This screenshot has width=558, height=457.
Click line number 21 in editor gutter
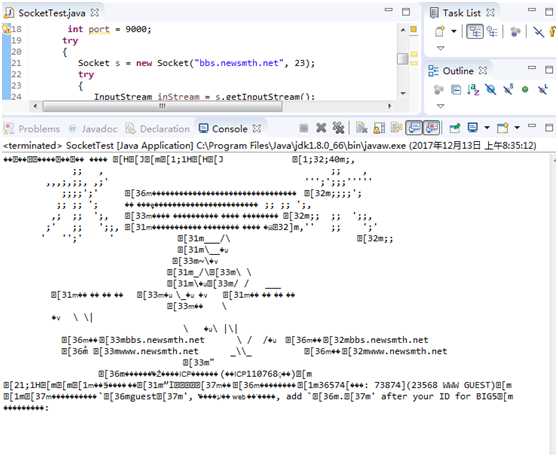pos(16,63)
